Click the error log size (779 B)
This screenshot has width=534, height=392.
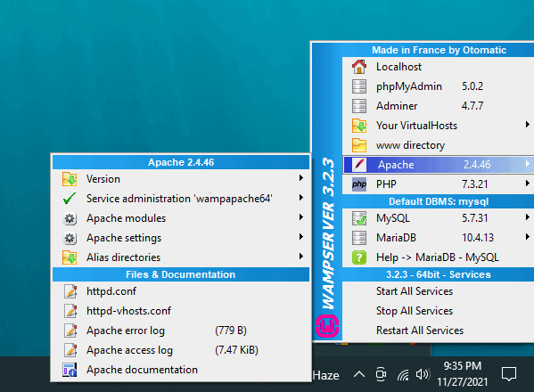click(231, 331)
